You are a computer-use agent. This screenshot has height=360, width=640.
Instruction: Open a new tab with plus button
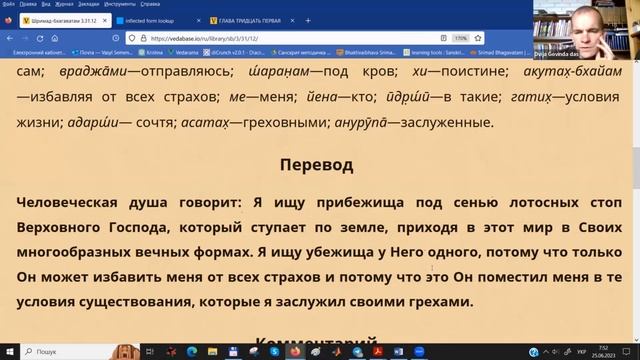(x=308, y=20)
